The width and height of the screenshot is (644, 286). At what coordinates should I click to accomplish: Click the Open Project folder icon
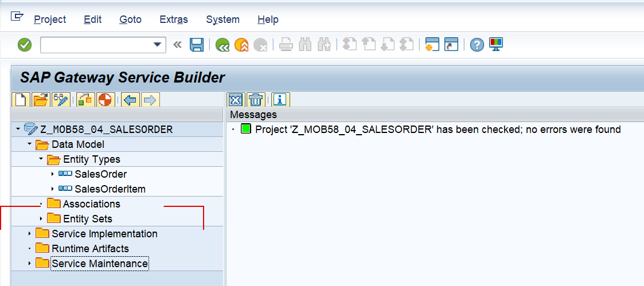click(41, 100)
